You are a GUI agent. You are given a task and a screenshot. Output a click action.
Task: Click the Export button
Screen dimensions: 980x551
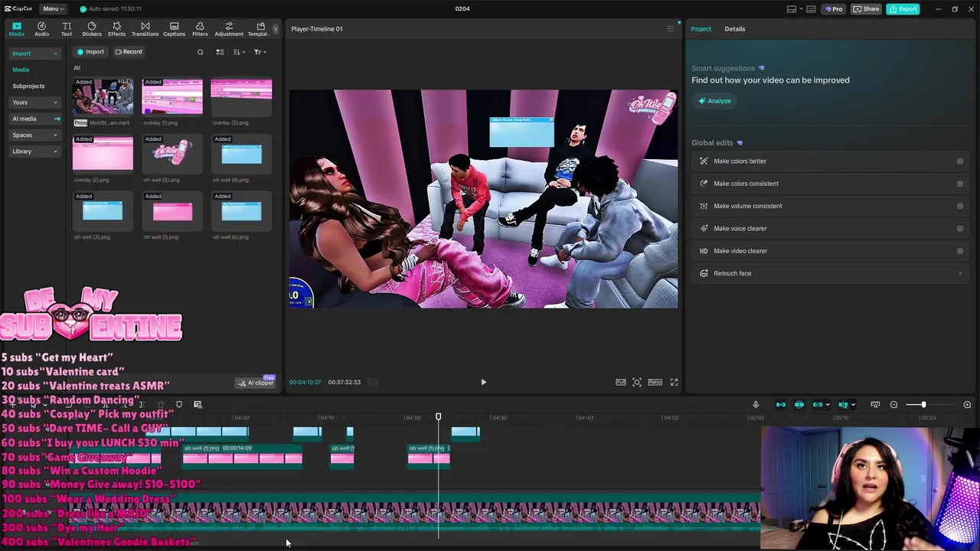(x=903, y=8)
